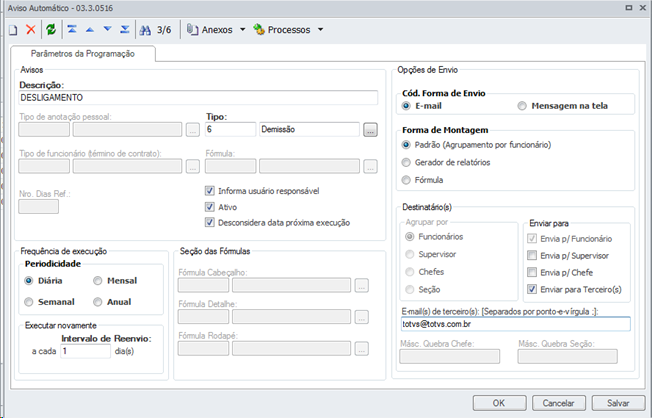The width and height of the screenshot is (652, 418).
Task: Go to first record arrow icon
Action: pos(72,30)
